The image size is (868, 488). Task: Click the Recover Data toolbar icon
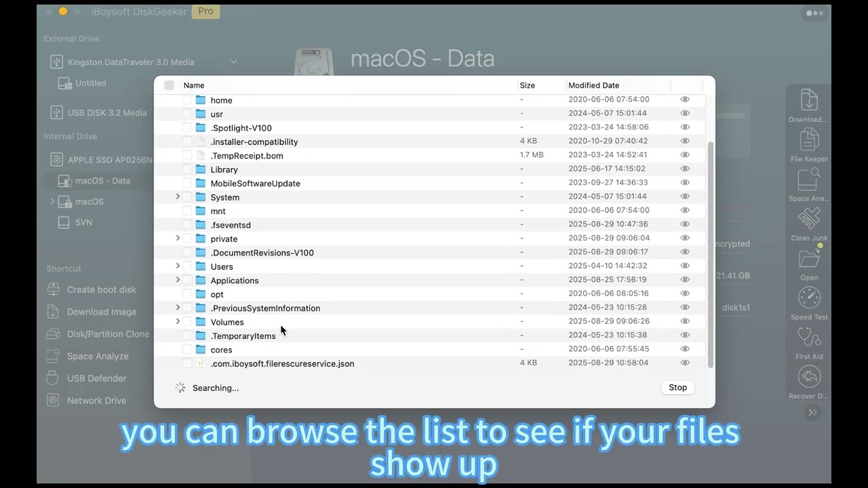(808, 376)
